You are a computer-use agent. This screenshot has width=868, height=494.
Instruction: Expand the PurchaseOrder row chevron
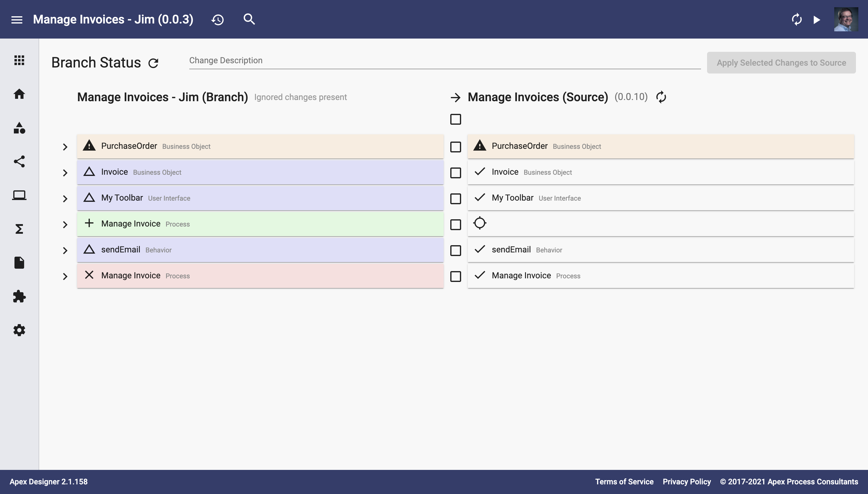pyautogui.click(x=65, y=147)
